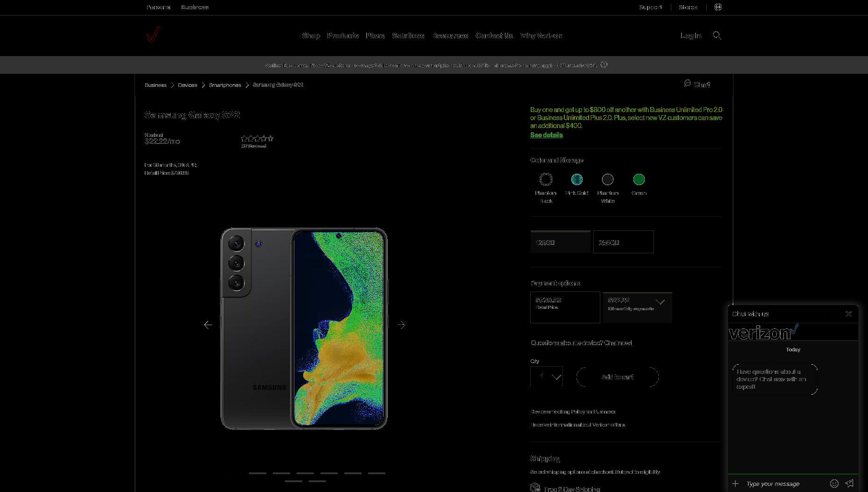Select Green color swatch
The width and height of the screenshot is (868, 492).
pyautogui.click(x=639, y=179)
